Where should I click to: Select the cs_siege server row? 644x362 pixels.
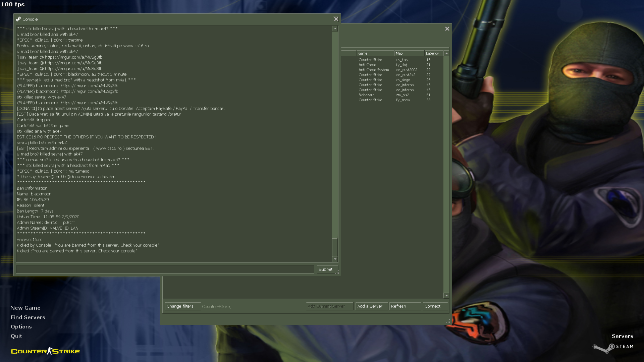392,80
